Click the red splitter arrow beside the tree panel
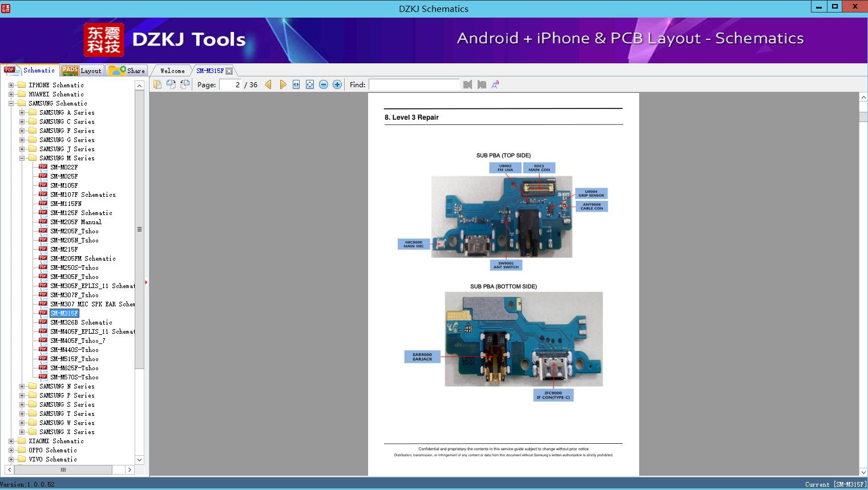This screenshot has width=868, height=490. coord(146,282)
